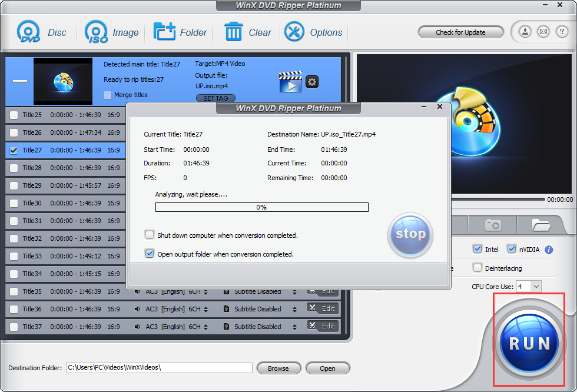
Task: Tick the Title33 checkbox
Action: click(14, 256)
